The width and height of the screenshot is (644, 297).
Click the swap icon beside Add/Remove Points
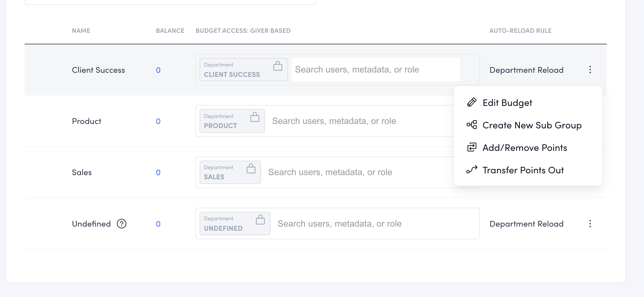coord(471,147)
